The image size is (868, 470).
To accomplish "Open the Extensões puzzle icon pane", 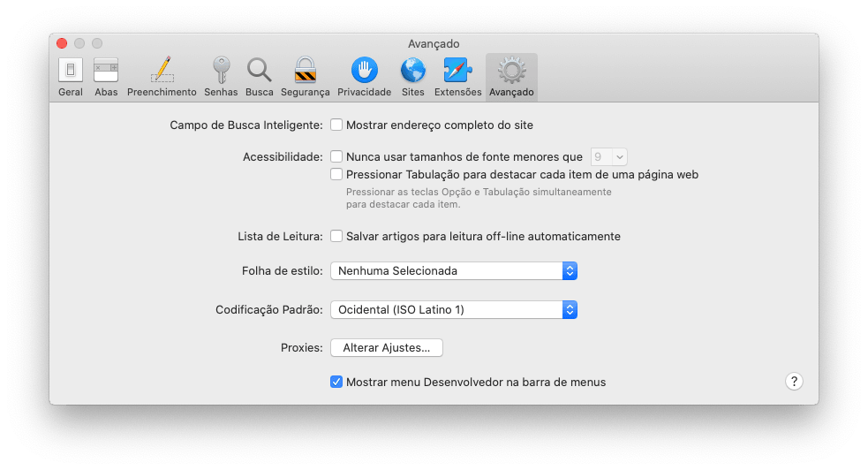I will pyautogui.click(x=457, y=78).
